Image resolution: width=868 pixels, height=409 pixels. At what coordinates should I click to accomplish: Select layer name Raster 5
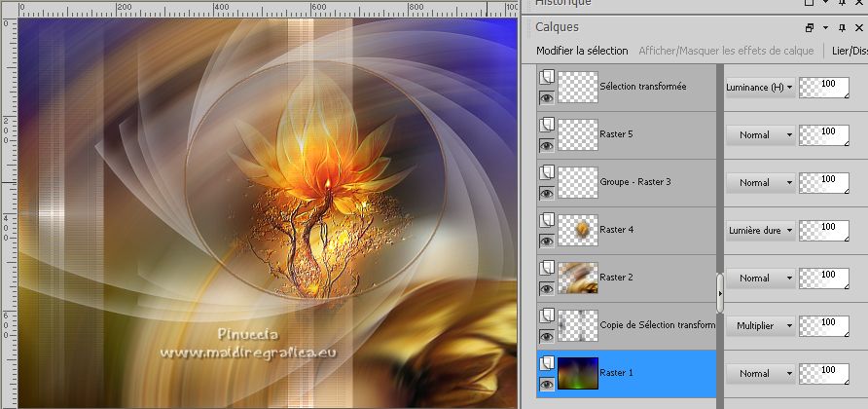(617, 134)
